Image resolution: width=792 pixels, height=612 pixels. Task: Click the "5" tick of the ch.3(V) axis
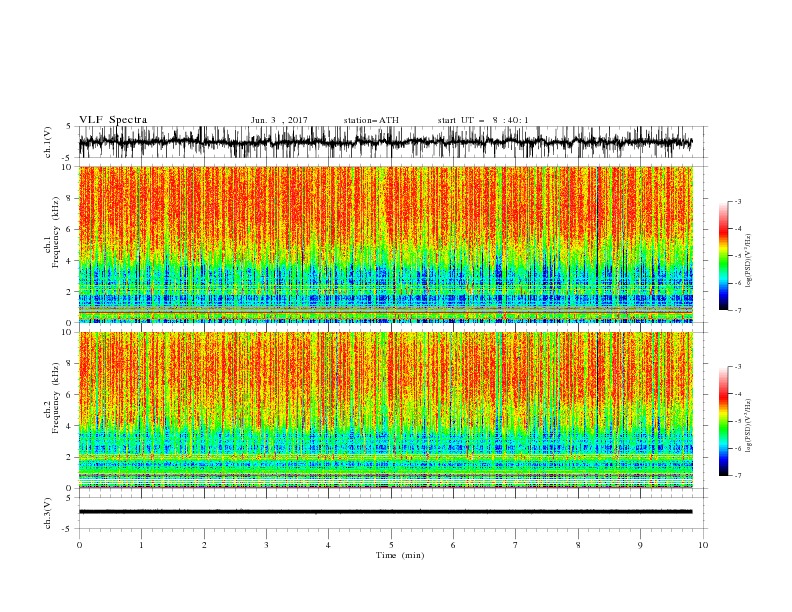point(69,498)
